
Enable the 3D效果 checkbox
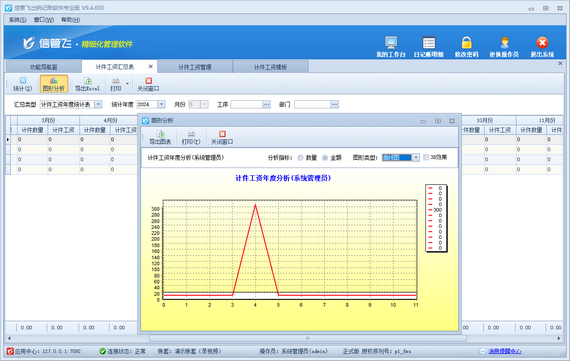(x=426, y=157)
